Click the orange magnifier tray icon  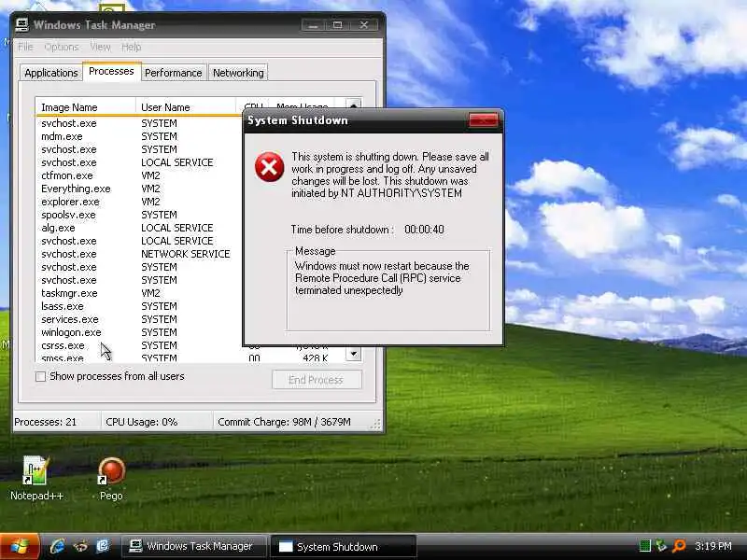coord(679,546)
